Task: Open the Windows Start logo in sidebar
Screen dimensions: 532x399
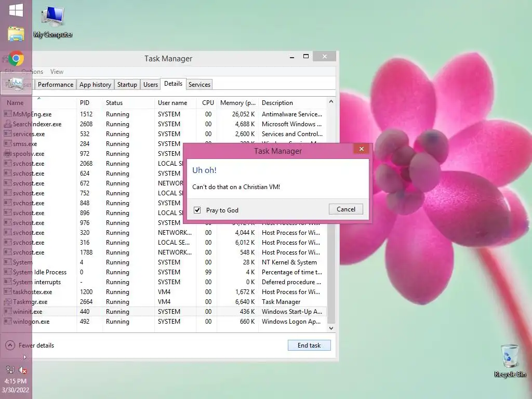Action: 16,10
